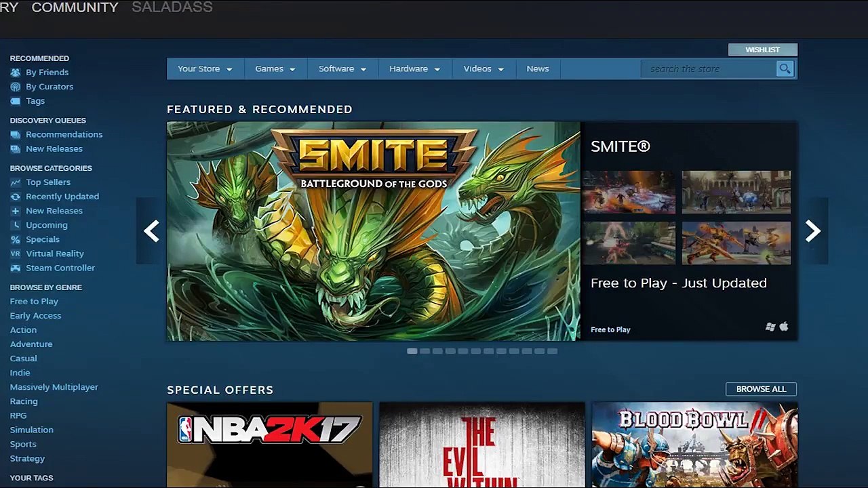Open the Blood Bowl II special offer
This screenshot has width=868, height=488.
point(694,445)
